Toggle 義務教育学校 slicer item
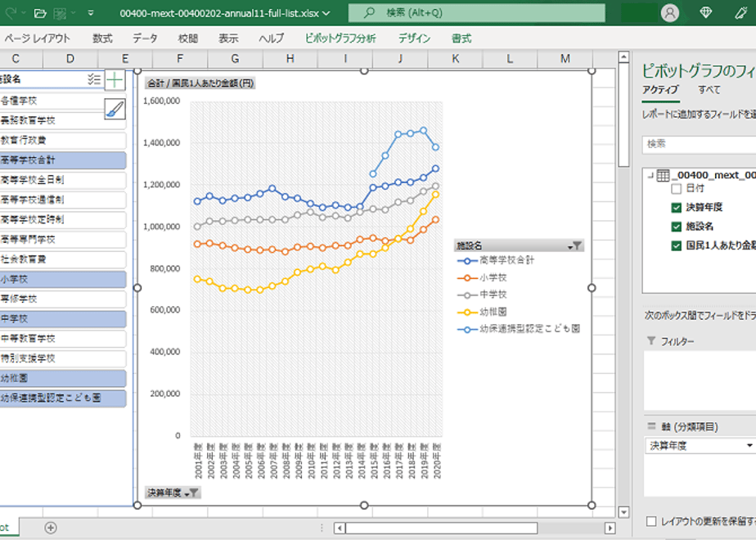This screenshot has height=540, width=756. 63,120
